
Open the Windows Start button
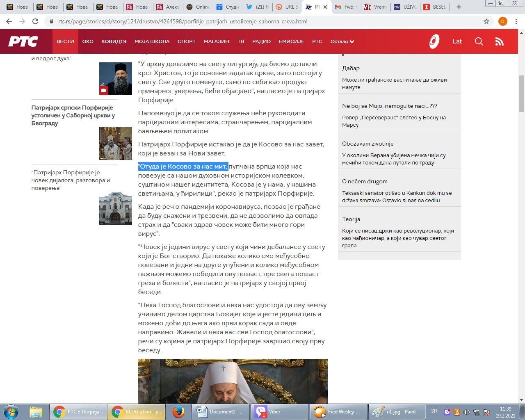[x=11, y=412]
